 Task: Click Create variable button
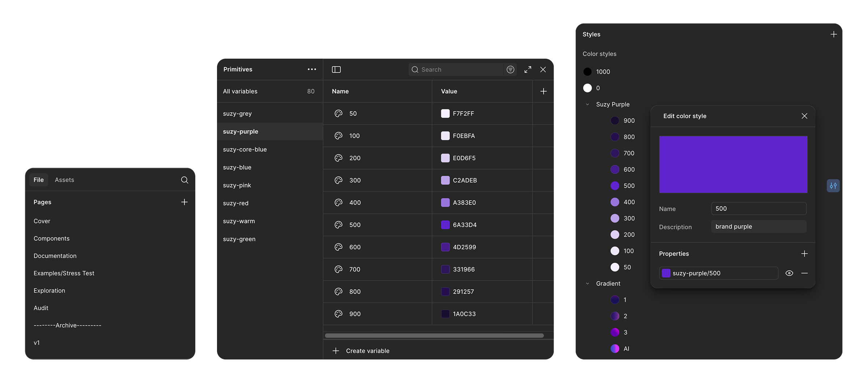(x=361, y=351)
